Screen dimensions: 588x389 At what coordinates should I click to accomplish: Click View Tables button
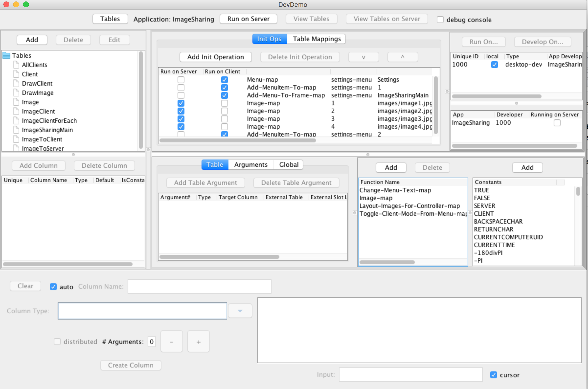pos(311,19)
